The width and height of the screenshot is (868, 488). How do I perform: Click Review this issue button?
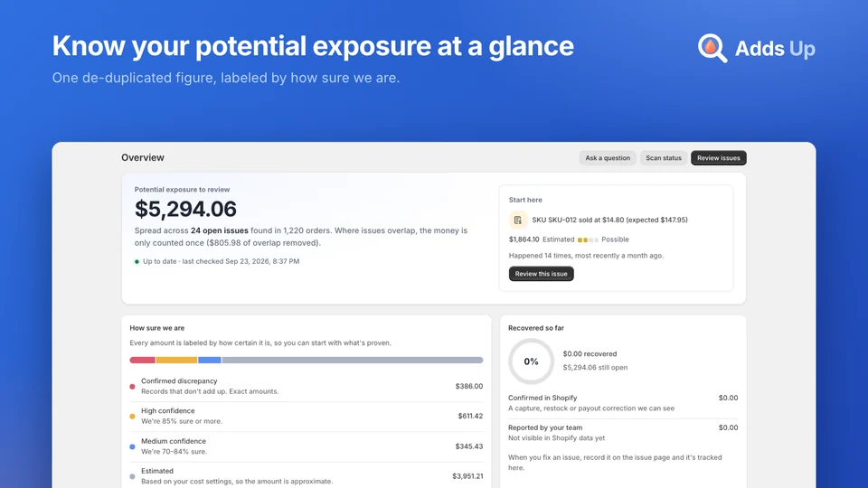coord(541,274)
